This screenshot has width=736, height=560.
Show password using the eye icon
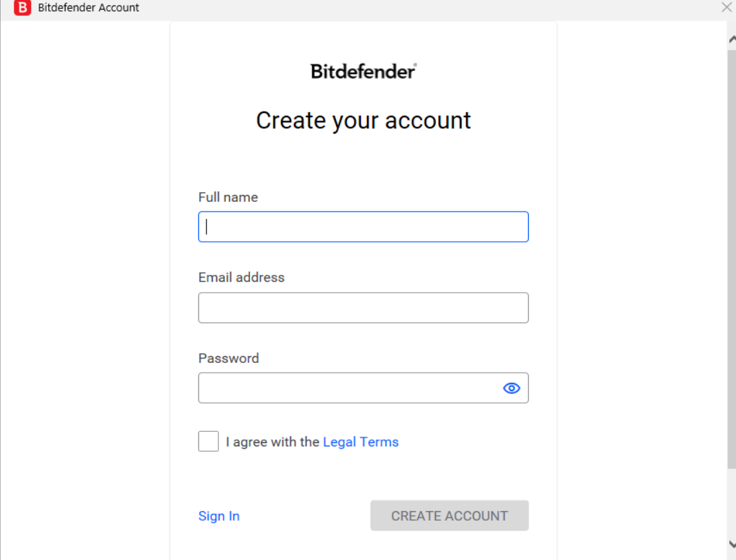coord(512,388)
